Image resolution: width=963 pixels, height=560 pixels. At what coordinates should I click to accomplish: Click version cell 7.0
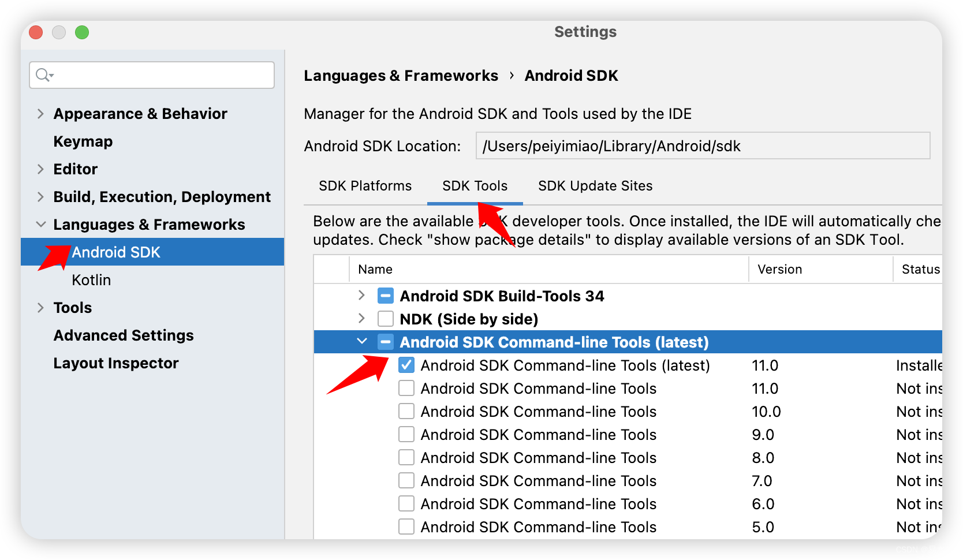[x=762, y=481]
